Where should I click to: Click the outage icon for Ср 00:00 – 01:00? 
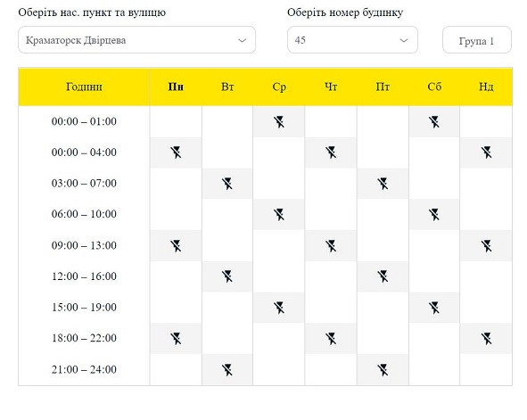[x=279, y=122]
